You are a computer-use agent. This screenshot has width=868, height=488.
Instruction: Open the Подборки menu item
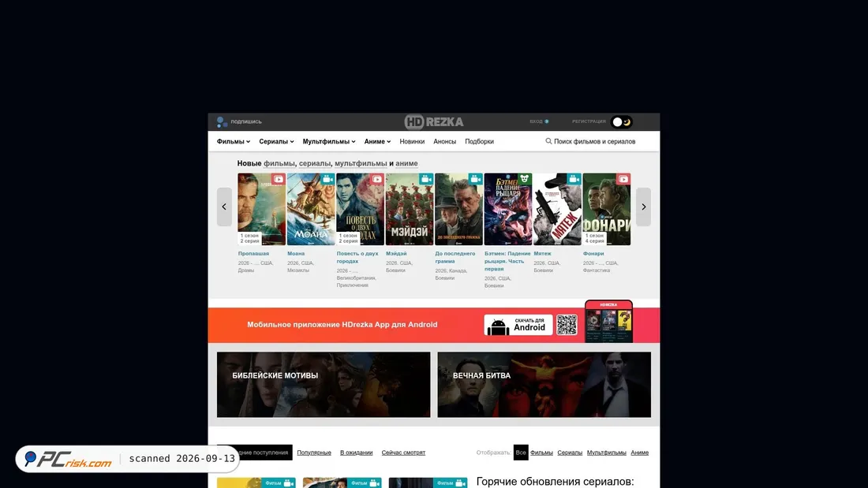[480, 142]
